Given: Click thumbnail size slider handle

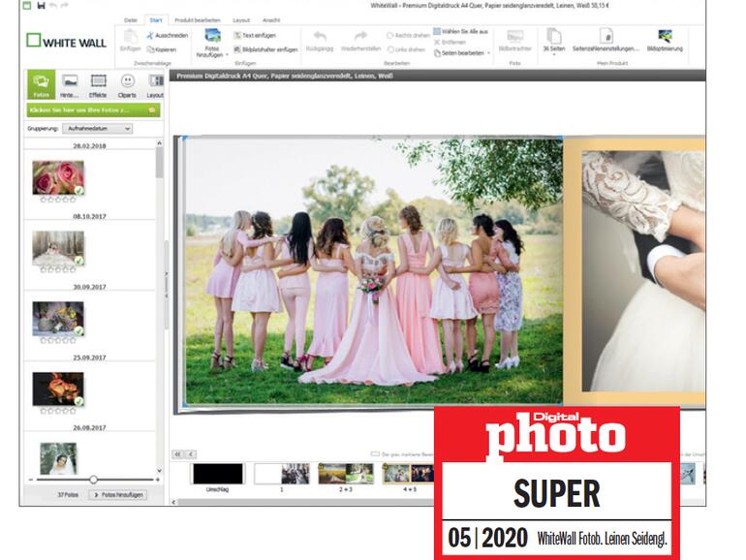Looking at the screenshot, I should [x=93, y=480].
